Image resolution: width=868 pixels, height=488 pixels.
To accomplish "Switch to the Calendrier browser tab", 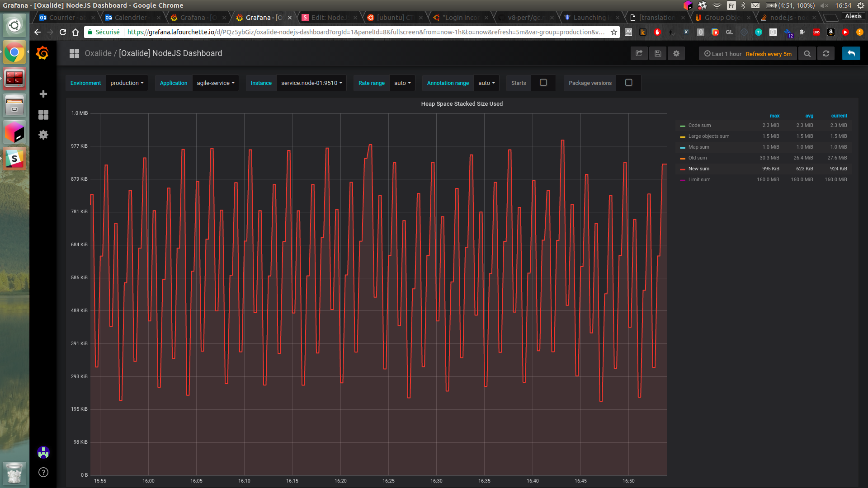I will point(130,18).
